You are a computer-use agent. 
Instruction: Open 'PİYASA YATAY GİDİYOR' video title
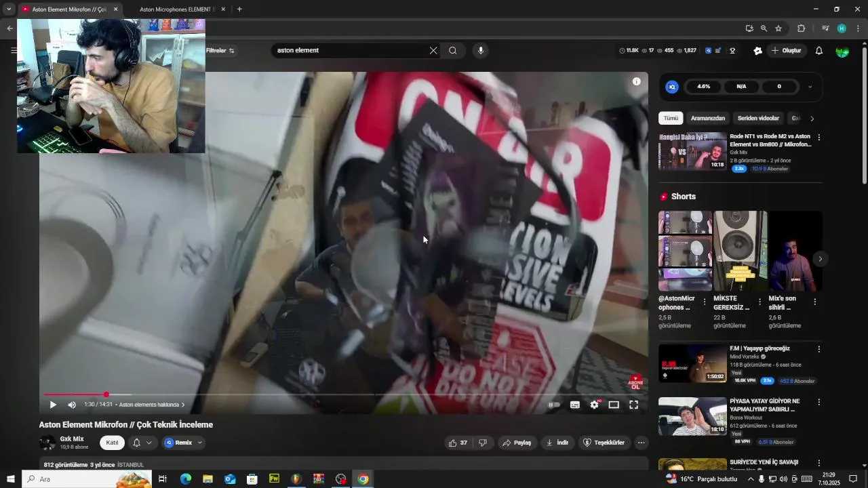tap(764, 405)
